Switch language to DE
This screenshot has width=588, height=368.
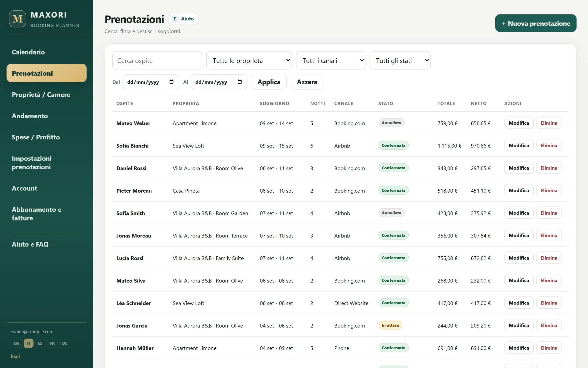(65, 343)
